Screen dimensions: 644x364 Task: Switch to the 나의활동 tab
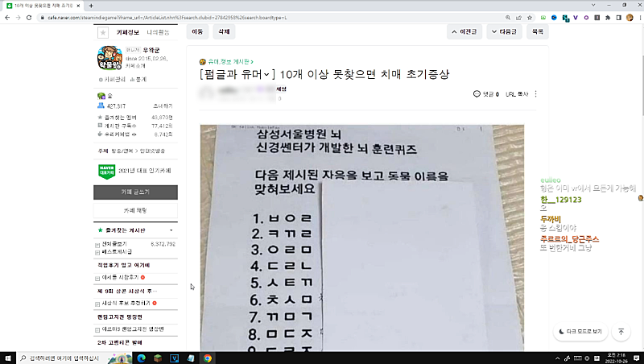[x=158, y=32]
